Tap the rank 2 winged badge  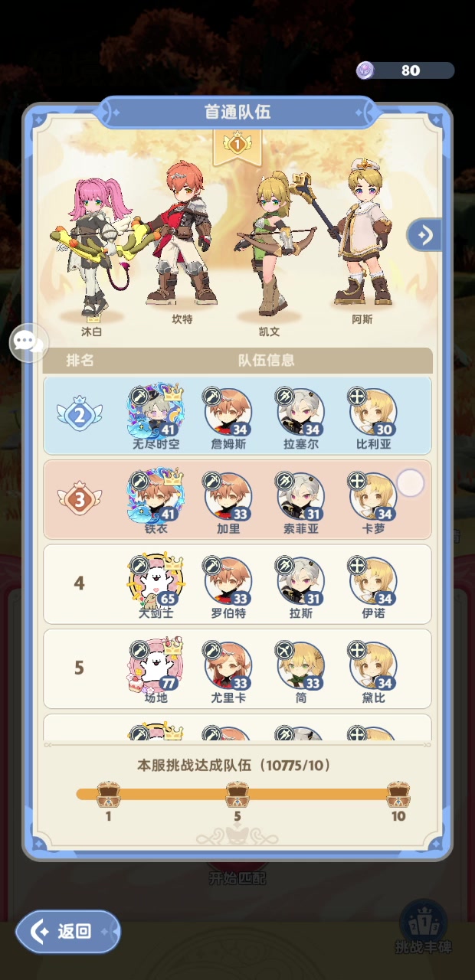[x=79, y=415]
